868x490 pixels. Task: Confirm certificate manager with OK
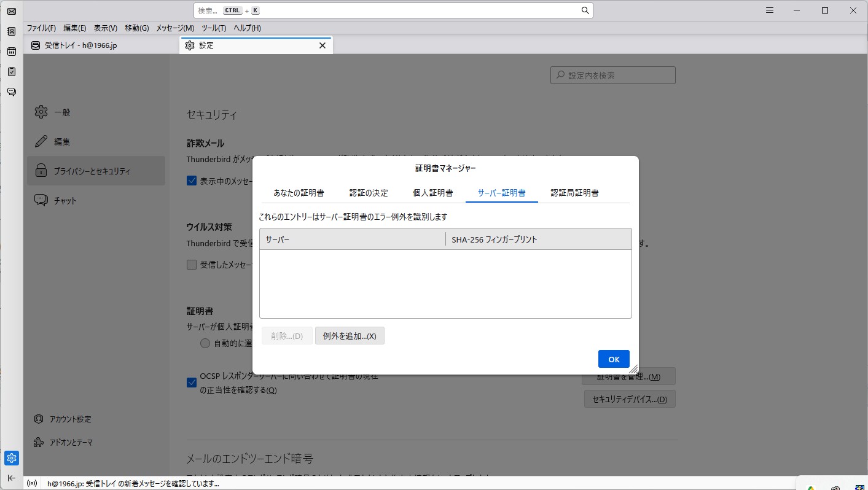click(x=614, y=359)
